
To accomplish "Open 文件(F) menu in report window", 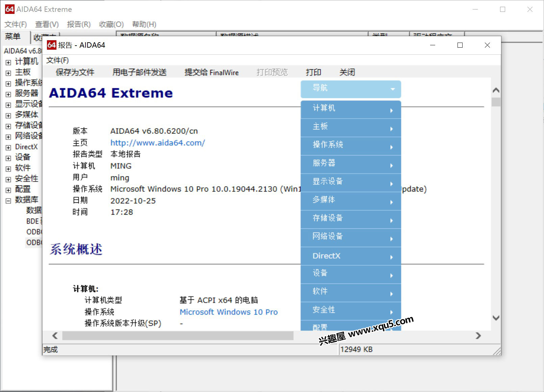I will coord(57,60).
